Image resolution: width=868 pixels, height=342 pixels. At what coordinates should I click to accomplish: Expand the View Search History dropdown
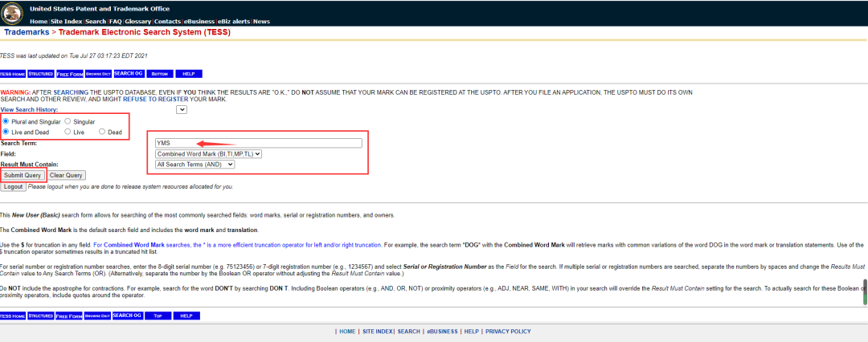click(x=181, y=110)
